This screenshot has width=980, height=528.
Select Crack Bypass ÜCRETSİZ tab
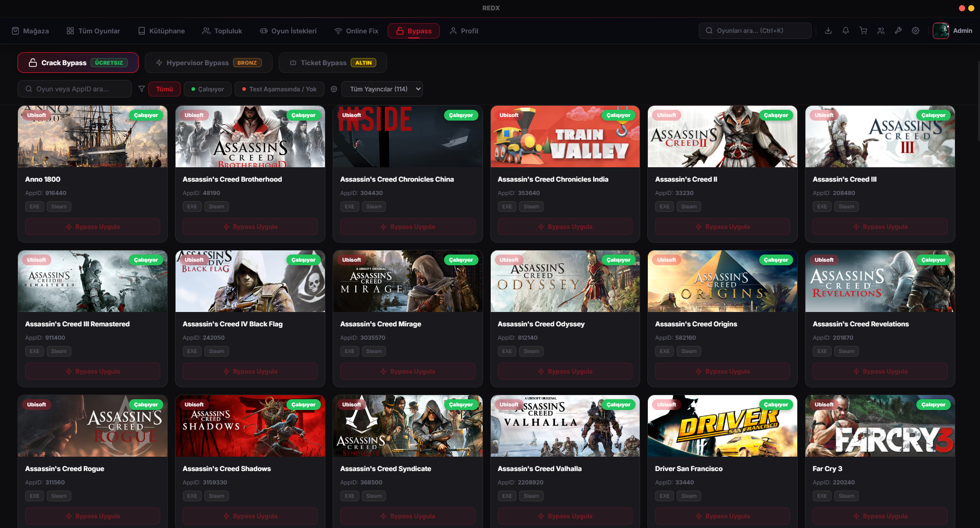(x=78, y=63)
